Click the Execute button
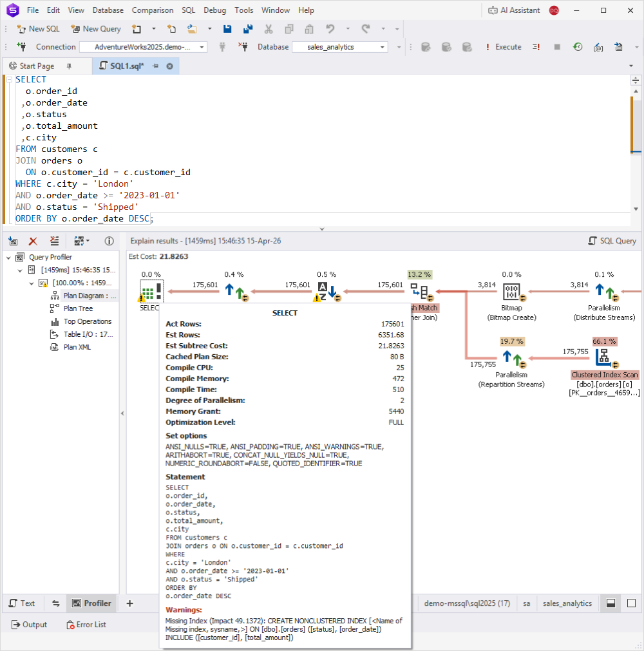Image resolution: width=644 pixels, height=651 pixels. [503, 47]
